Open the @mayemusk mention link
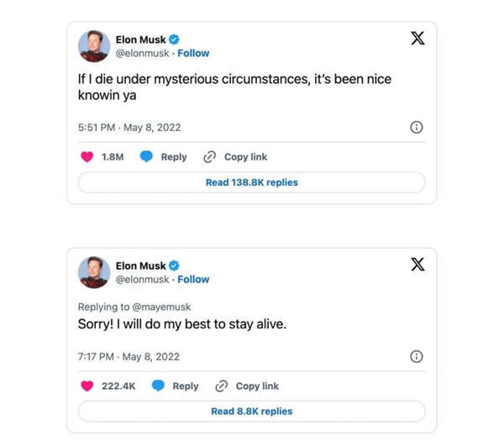This screenshot has height=447, width=504. click(x=163, y=308)
